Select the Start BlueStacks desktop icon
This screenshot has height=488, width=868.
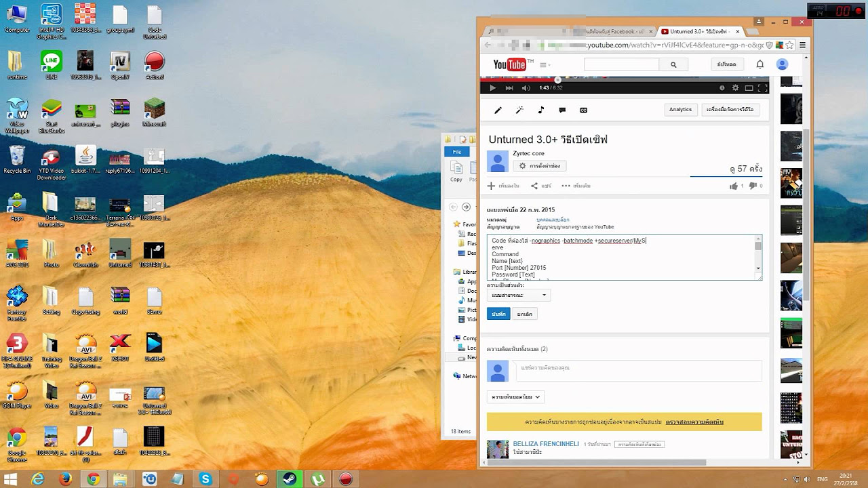52,115
